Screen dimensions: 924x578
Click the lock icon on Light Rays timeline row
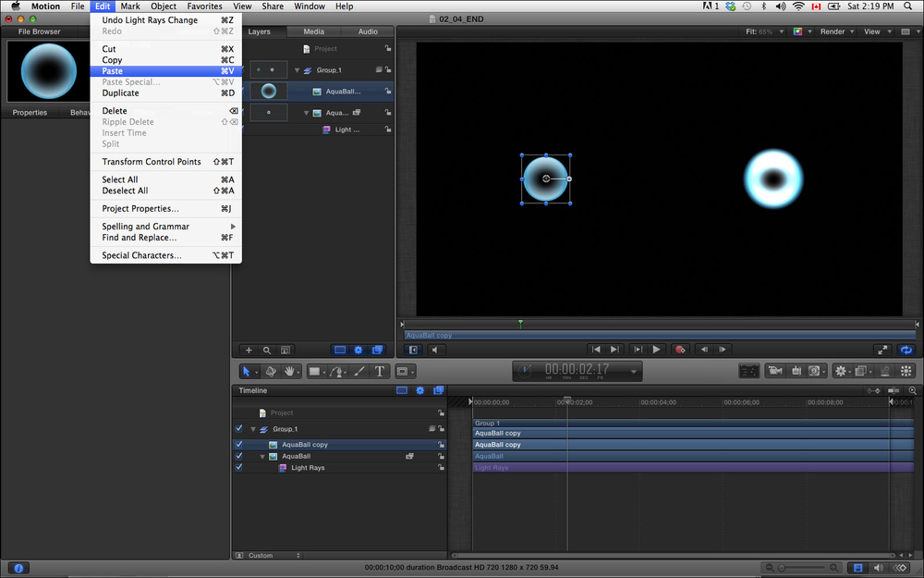click(440, 468)
